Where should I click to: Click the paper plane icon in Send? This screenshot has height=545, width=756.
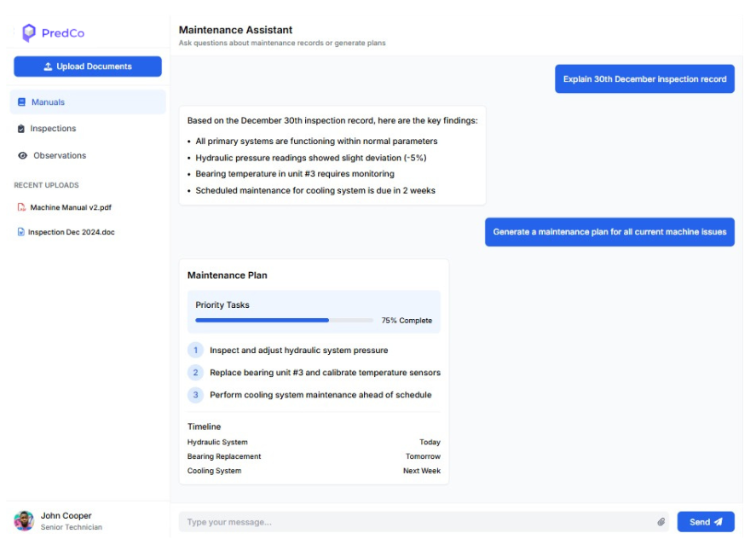point(718,522)
